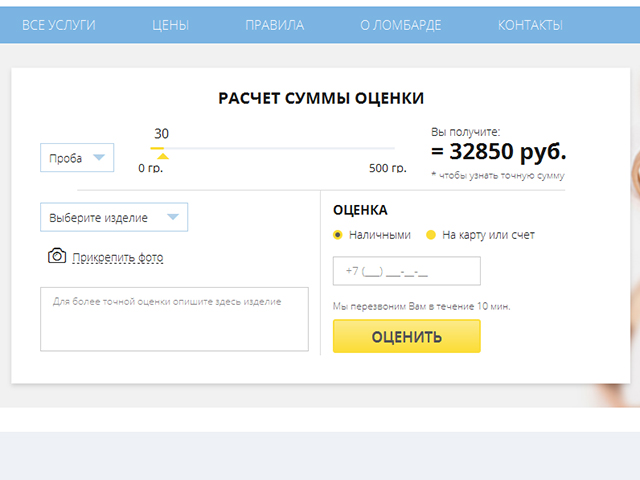Open the Проба dropdown

pyautogui.click(x=77, y=158)
